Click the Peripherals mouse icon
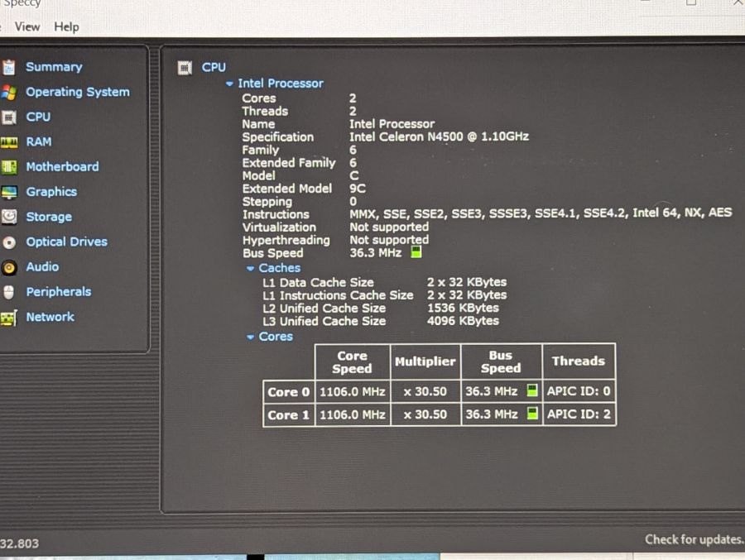The height and width of the screenshot is (560, 745). click(8, 292)
